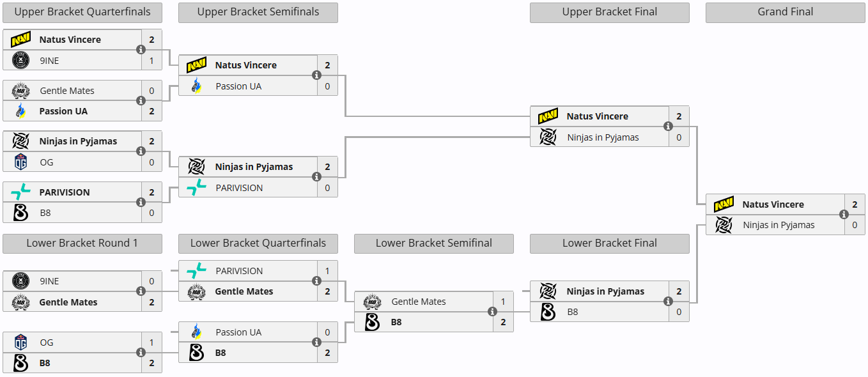The image size is (868, 377).
Task: Open info popup for Natus Vincere vs Passion UA semifinal
Action: (316, 75)
